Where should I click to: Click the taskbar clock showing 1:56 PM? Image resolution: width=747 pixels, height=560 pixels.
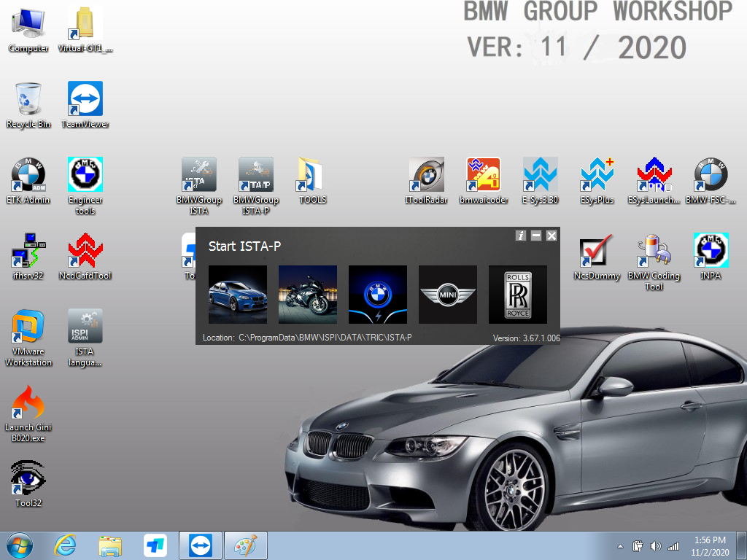(710, 545)
